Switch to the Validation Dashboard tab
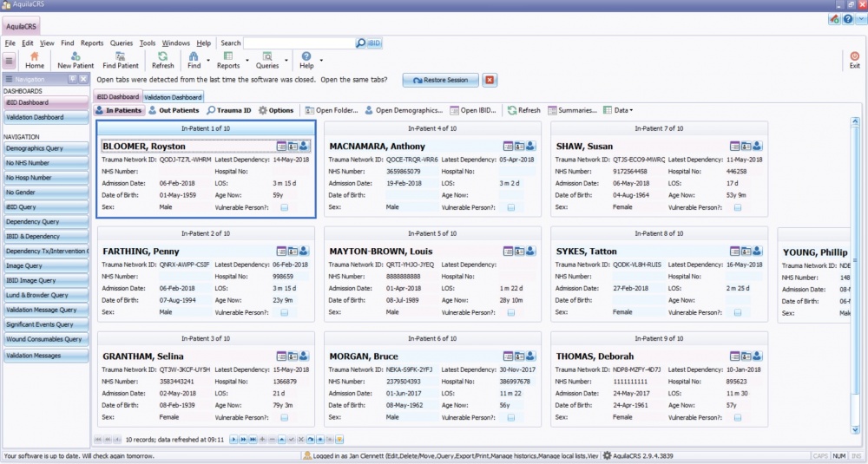The height and width of the screenshot is (464, 868). (x=173, y=97)
